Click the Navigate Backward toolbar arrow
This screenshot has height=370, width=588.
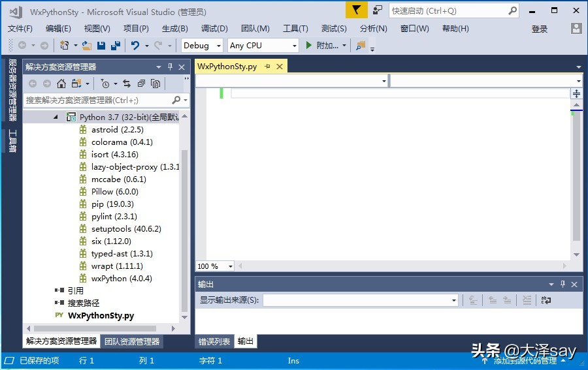coord(22,46)
